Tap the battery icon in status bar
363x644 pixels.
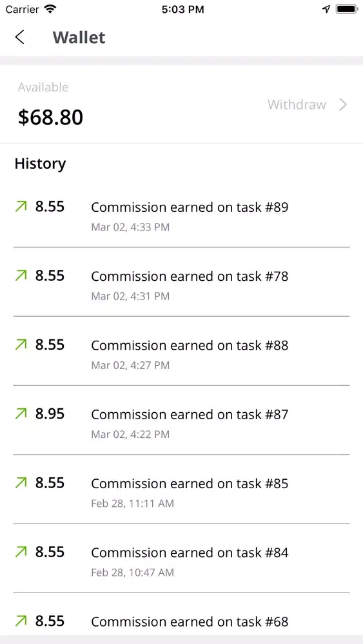(x=346, y=9)
